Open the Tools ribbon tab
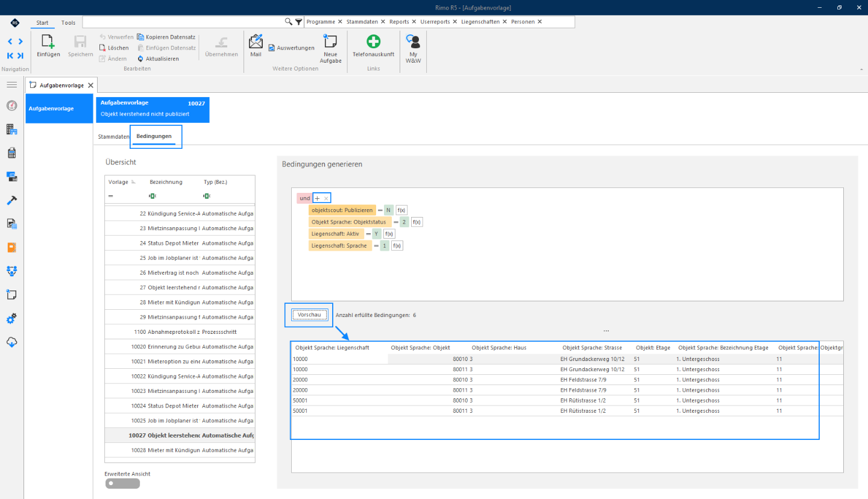Screen dimensions: 868x499 69,22
